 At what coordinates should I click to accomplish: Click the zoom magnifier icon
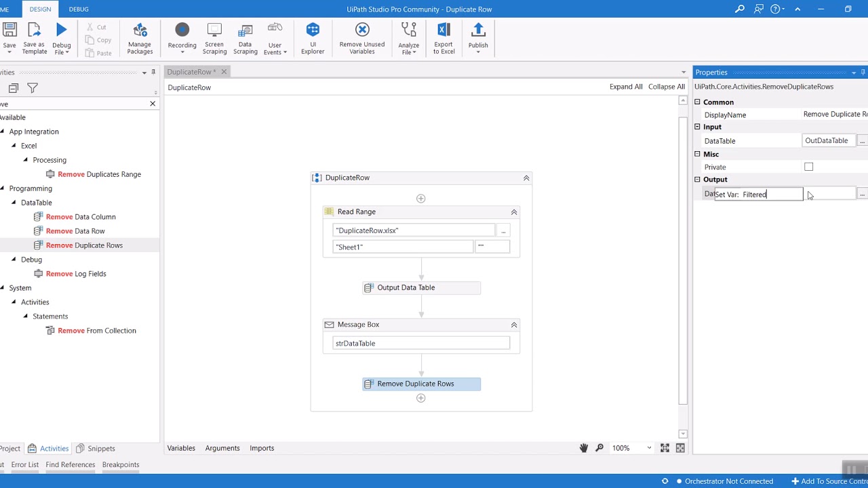pyautogui.click(x=599, y=448)
